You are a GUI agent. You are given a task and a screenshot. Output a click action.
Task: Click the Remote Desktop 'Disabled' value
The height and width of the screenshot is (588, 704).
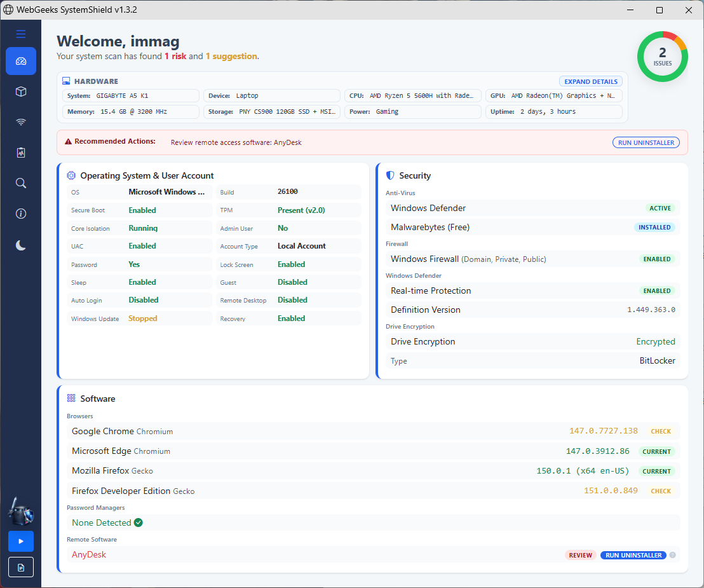292,300
